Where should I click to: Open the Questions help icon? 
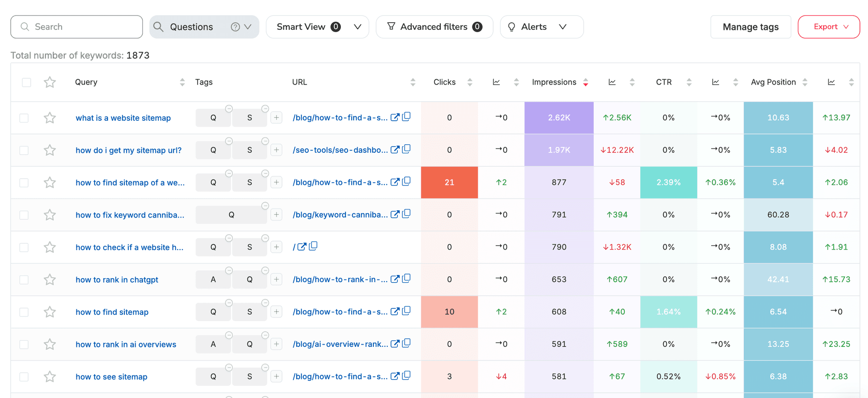click(235, 27)
